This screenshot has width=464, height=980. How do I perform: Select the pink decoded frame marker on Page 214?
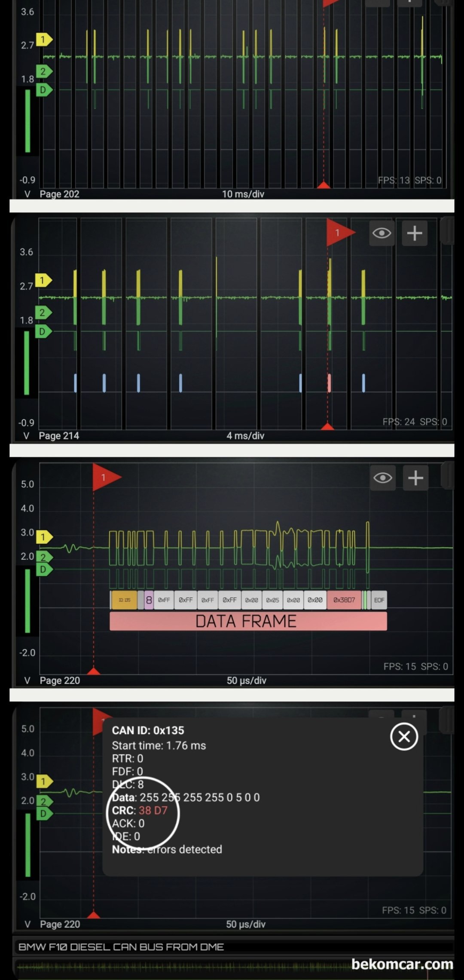329,383
